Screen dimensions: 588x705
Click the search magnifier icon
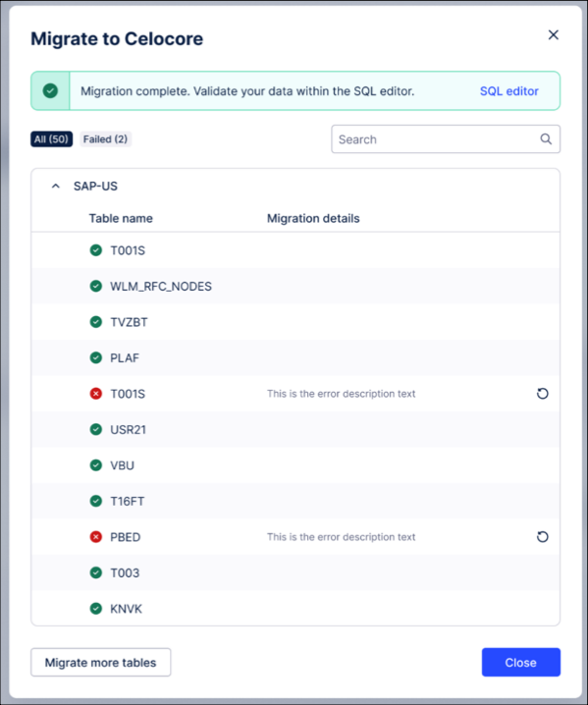coord(546,138)
